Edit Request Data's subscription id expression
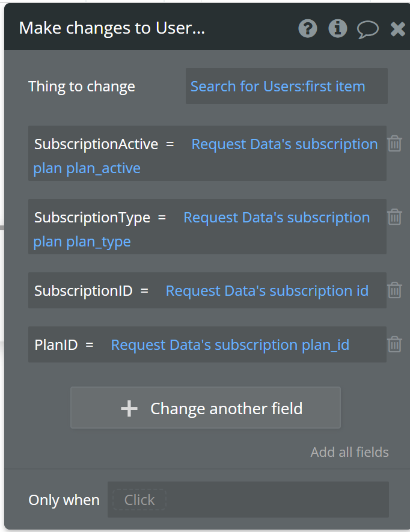Image resolution: width=410 pixels, height=532 pixels. 267,291
